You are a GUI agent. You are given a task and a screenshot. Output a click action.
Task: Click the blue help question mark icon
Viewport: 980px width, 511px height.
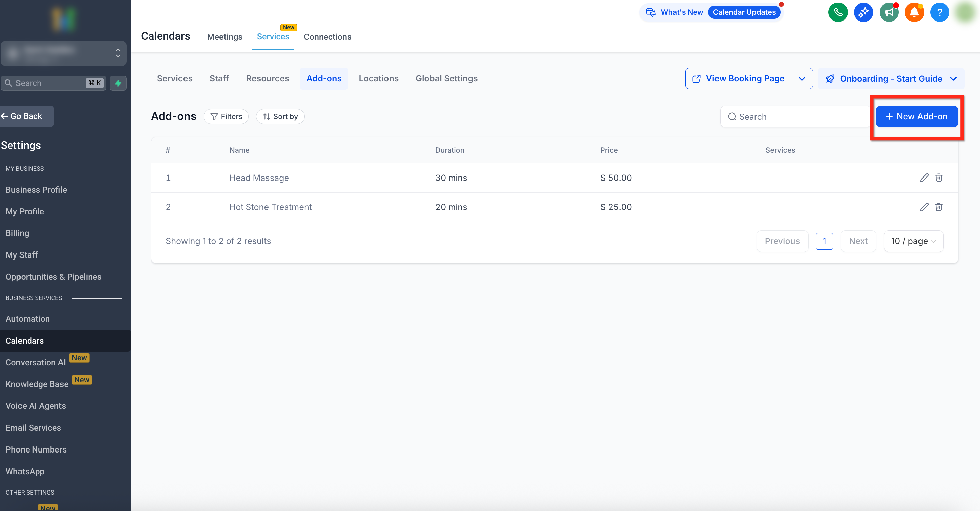pyautogui.click(x=939, y=12)
